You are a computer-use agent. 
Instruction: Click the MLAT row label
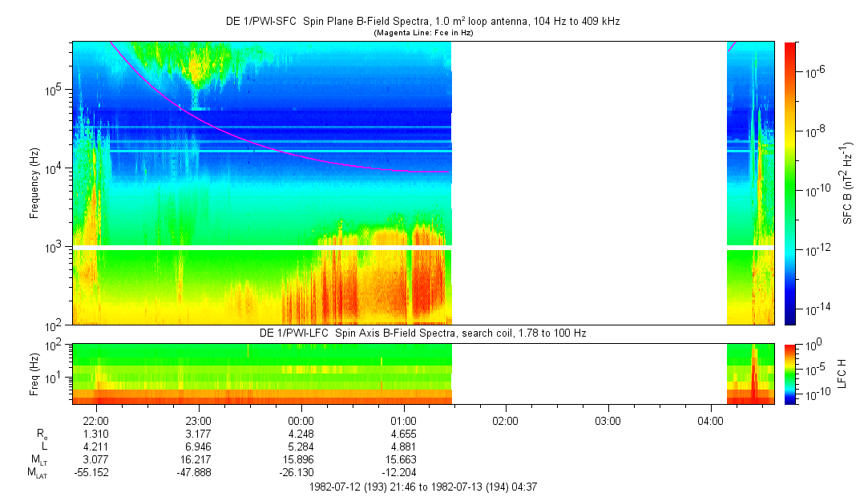(x=38, y=473)
